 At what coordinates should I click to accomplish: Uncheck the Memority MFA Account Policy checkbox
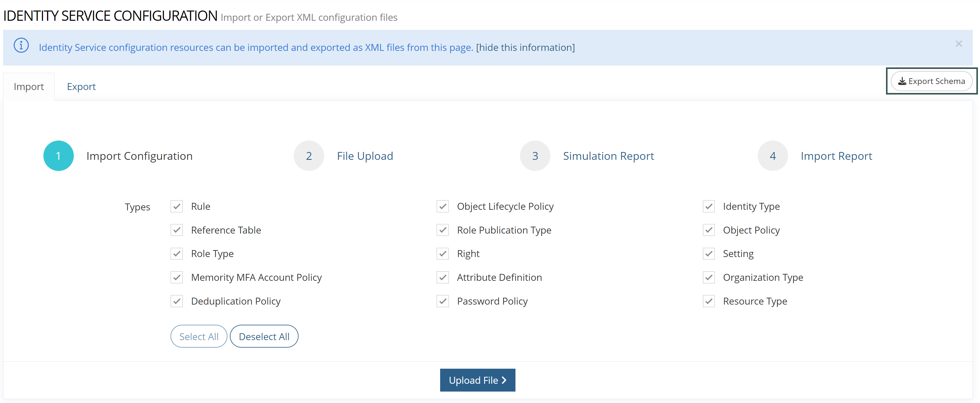click(177, 277)
